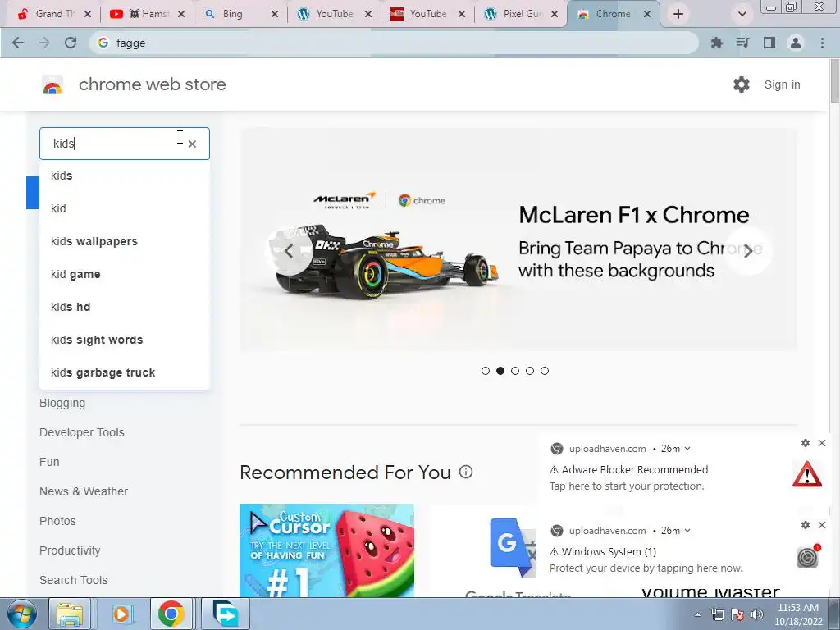Advance to the next carousel banner
840x630 pixels.
(748, 251)
